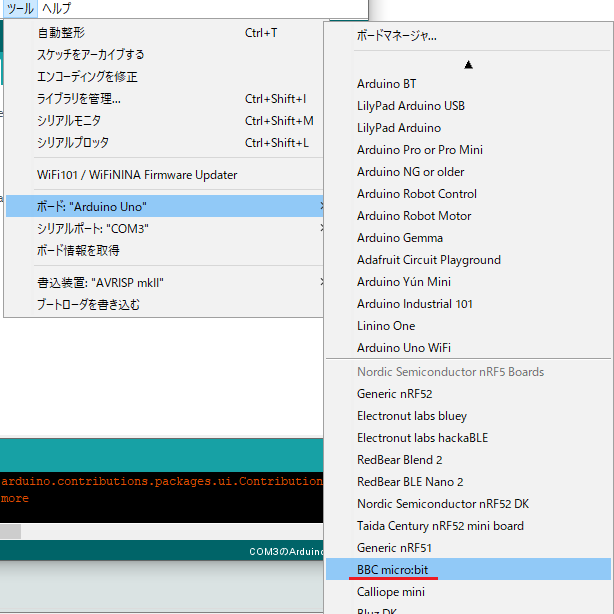The width and height of the screenshot is (614, 614).
Task: Select ボード情報を取得
Action: click(164, 250)
